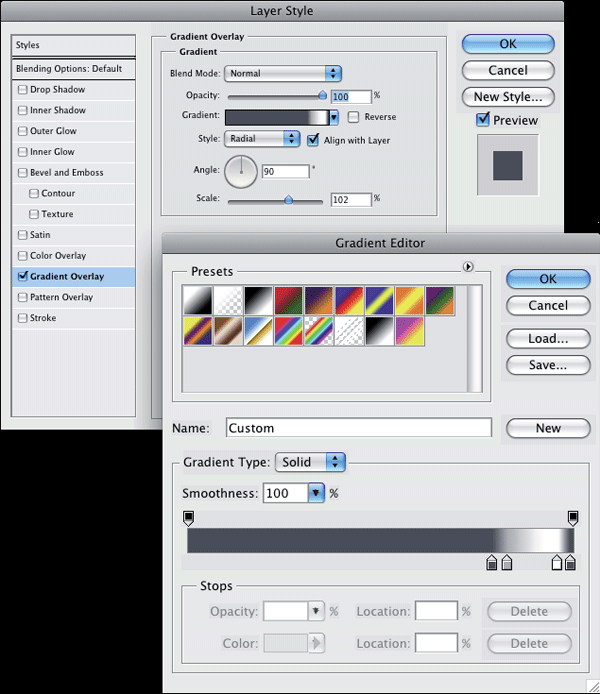Viewport: 600px width, 694px height.
Task: Click Cancel in Gradient Editor
Action: (548, 305)
